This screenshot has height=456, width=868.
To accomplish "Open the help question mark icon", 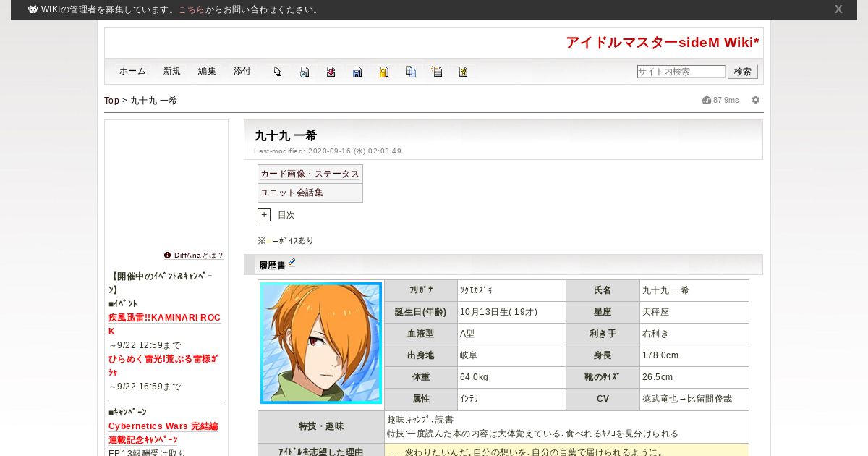I will point(464,72).
